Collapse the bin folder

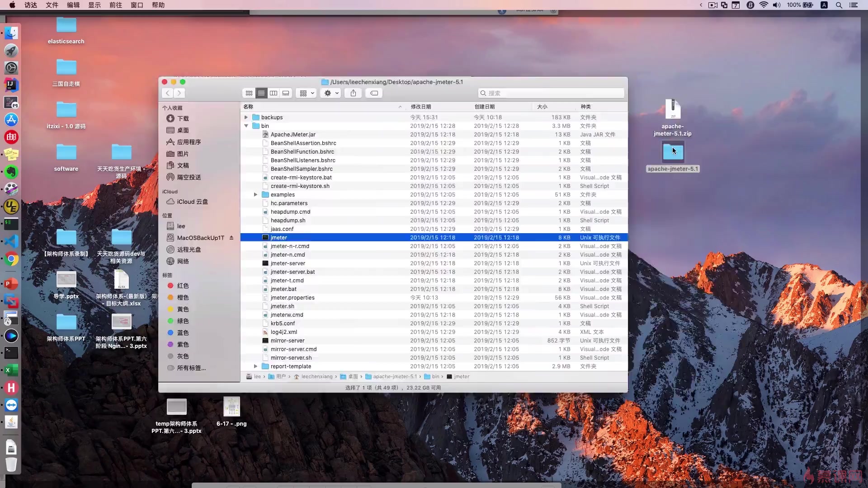tap(246, 126)
